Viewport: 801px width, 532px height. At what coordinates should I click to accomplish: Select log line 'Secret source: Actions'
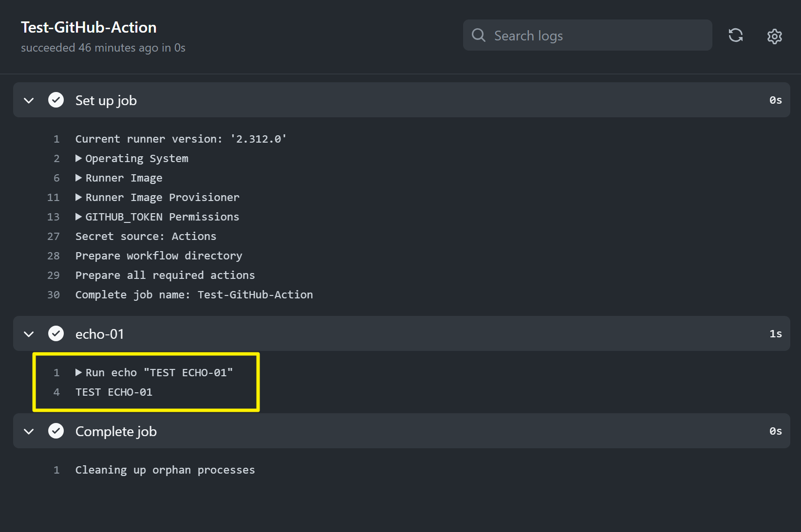point(146,236)
